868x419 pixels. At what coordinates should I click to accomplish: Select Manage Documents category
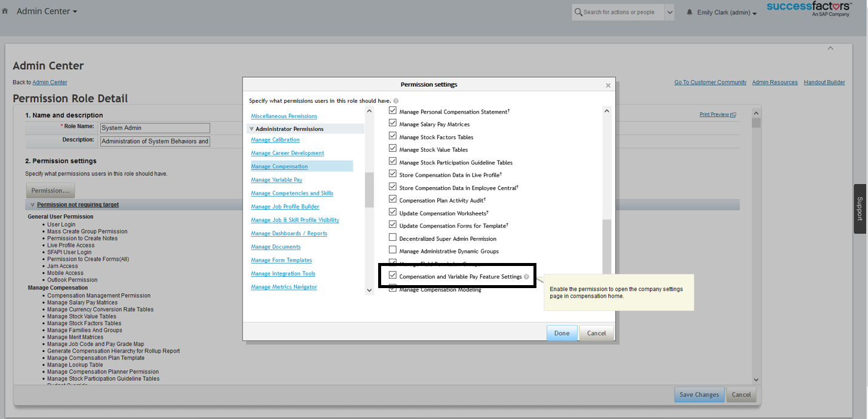click(276, 247)
